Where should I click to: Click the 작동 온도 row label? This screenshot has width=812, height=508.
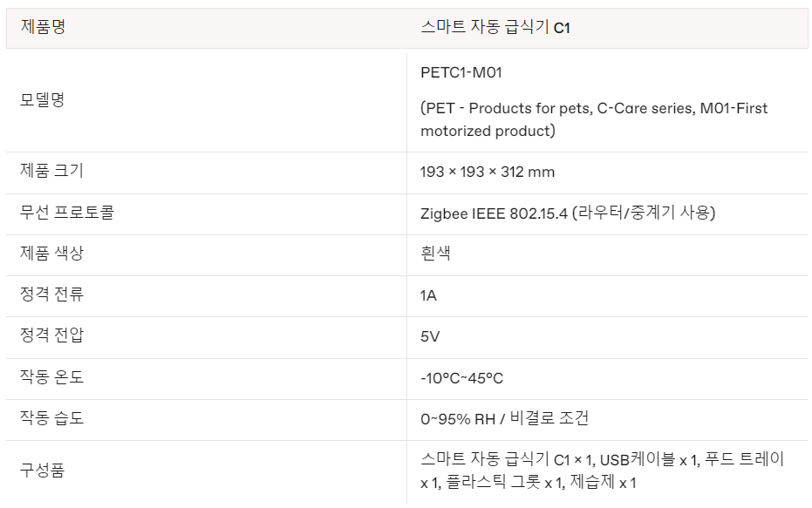51,377
